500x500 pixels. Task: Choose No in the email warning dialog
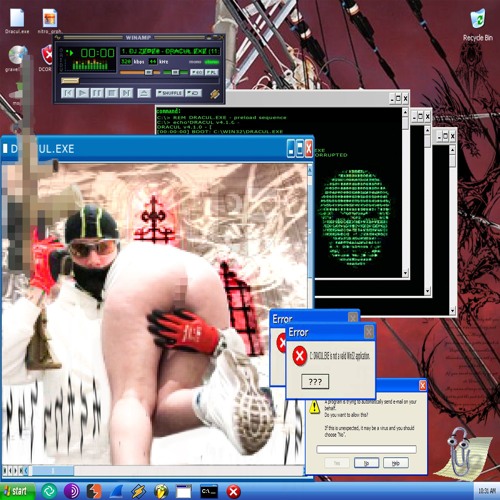pos(366,463)
